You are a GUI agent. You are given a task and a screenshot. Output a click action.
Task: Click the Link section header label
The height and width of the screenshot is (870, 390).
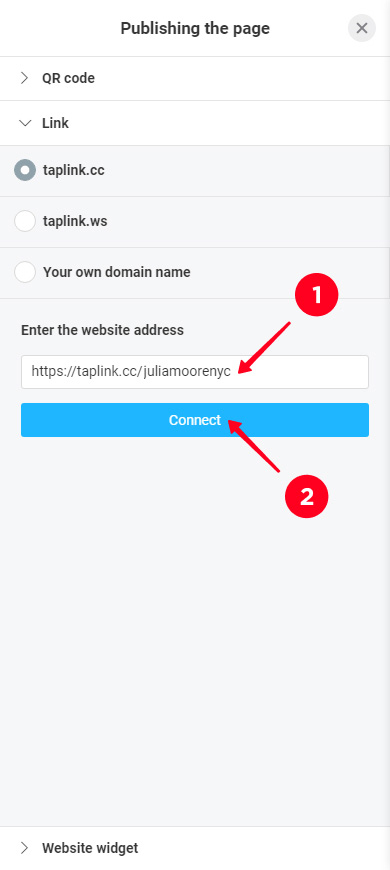[x=55, y=123]
